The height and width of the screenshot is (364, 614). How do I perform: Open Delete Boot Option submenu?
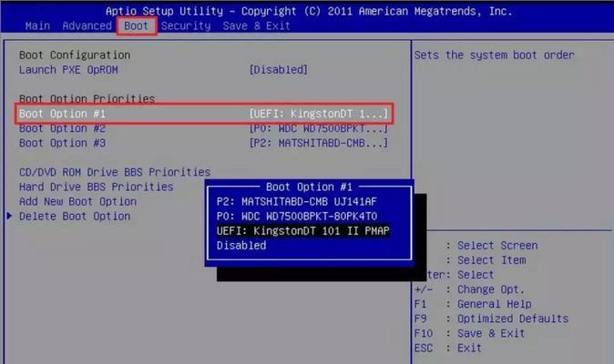pos(75,217)
